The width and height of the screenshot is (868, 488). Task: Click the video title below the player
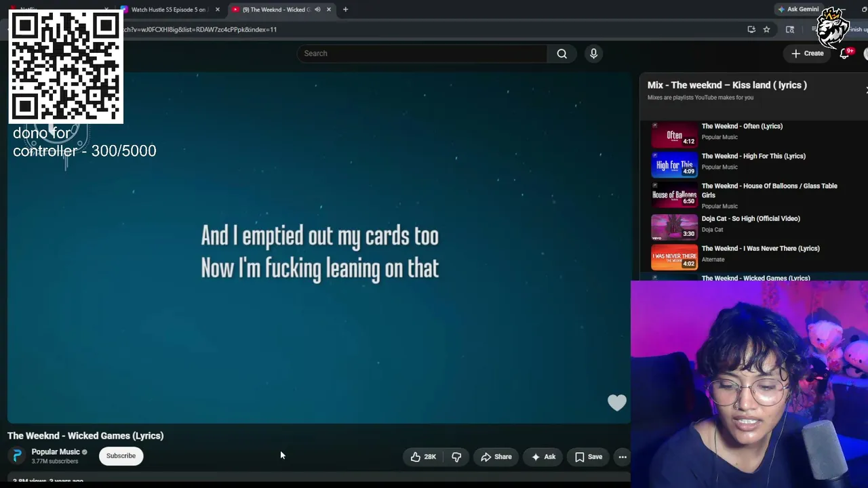tap(85, 436)
